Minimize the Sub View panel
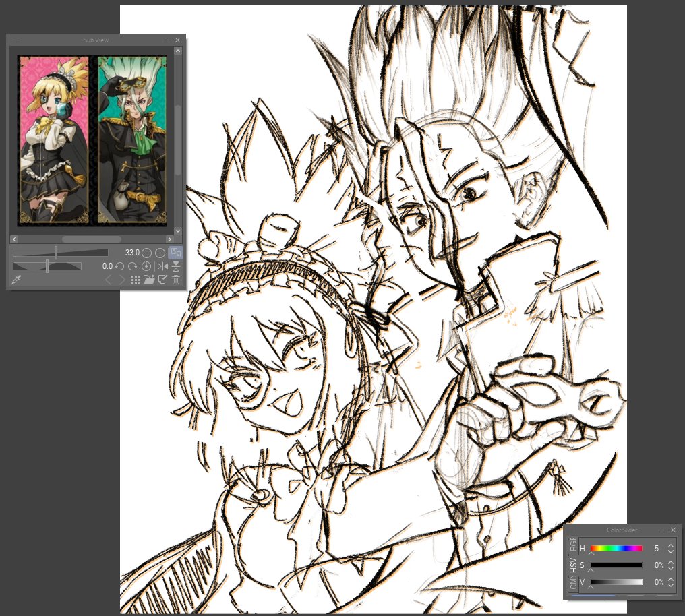 click(x=167, y=40)
